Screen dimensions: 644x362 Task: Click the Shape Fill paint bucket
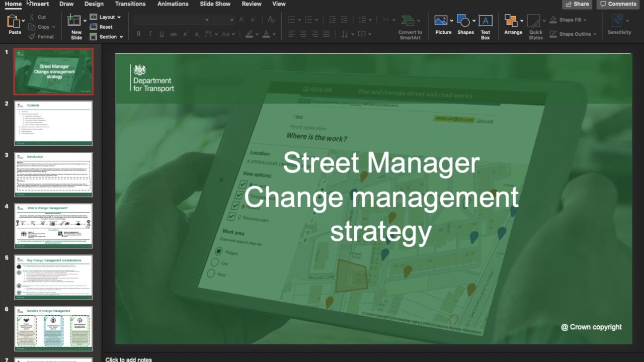coord(553,20)
